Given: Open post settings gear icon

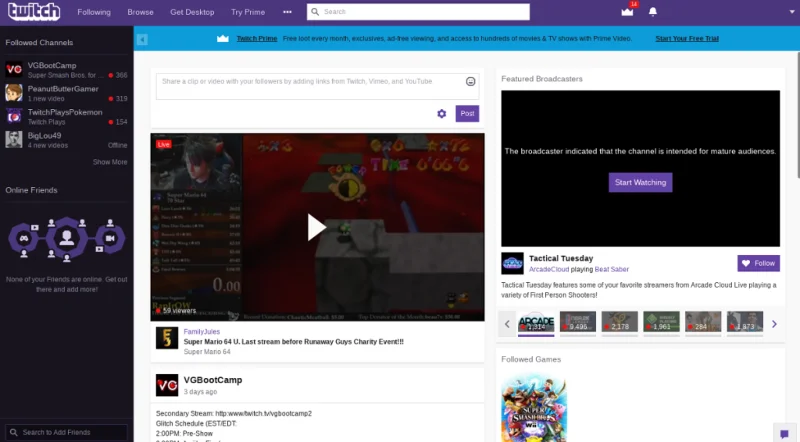Looking at the screenshot, I should tap(442, 114).
